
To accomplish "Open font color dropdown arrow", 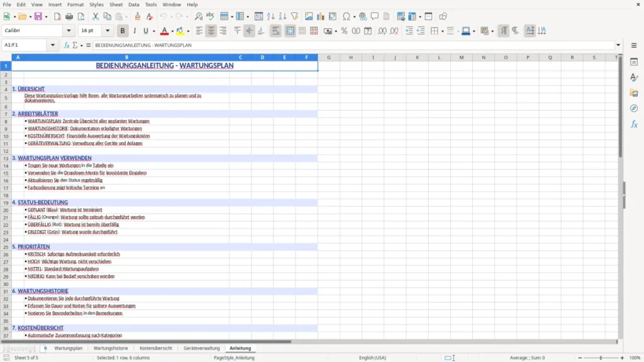I will pyautogui.click(x=172, y=31).
